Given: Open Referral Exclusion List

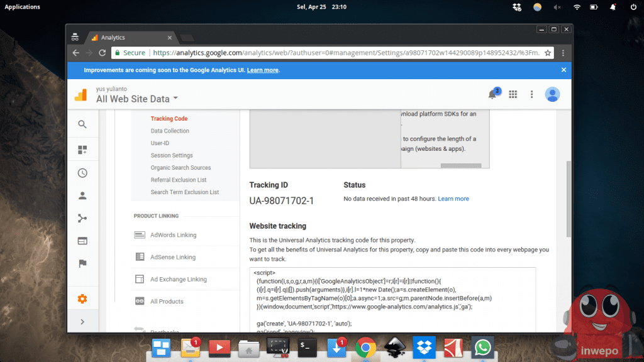Looking at the screenshot, I should [178, 180].
